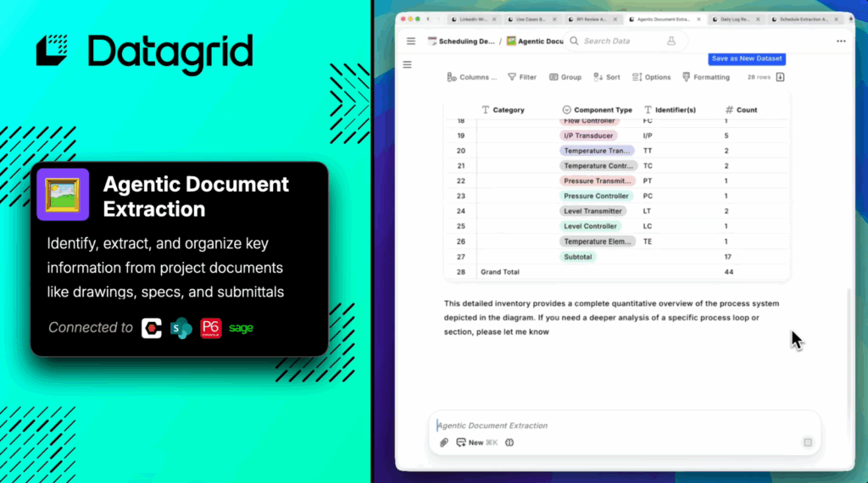Click the paperclip attach icon in chat box

pos(443,442)
